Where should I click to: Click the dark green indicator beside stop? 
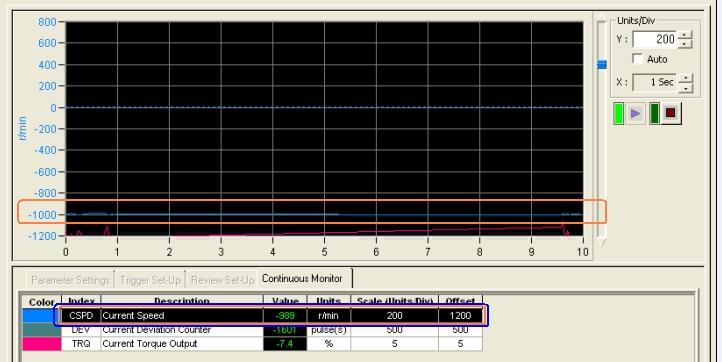pos(654,113)
